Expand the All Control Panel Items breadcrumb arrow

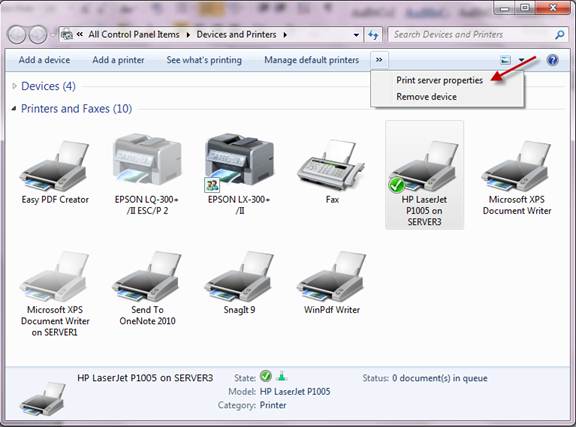click(x=188, y=35)
